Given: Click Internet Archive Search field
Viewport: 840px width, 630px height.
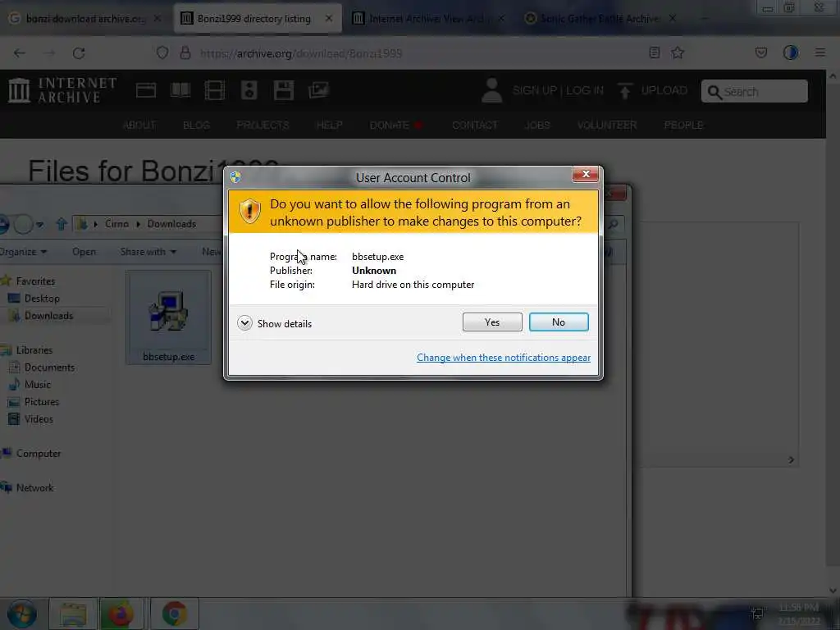Looking at the screenshot, I should 755,92.
